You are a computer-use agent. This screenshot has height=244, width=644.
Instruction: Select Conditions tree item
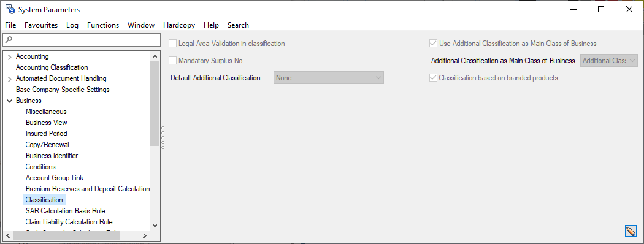pyautogui.click(x=40, y=167)
